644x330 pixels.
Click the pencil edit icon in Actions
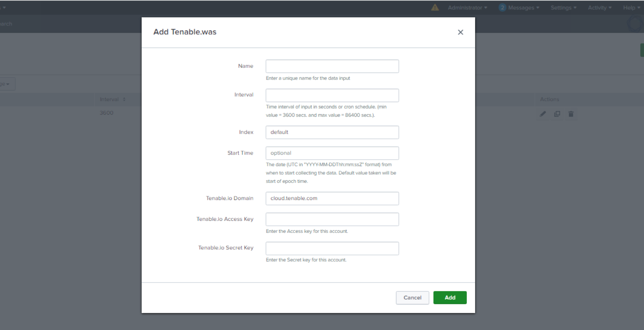(543, 114)
